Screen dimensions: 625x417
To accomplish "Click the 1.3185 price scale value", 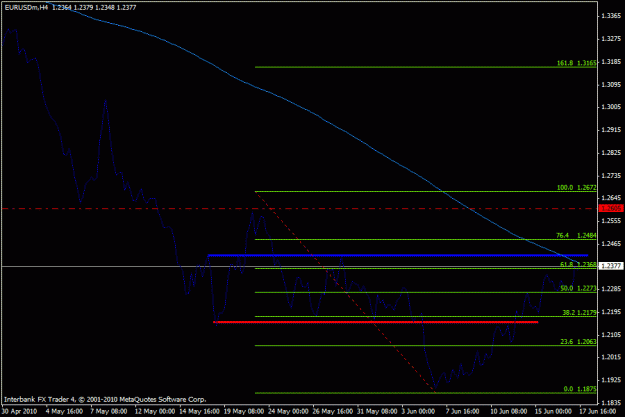I will 611,62.
